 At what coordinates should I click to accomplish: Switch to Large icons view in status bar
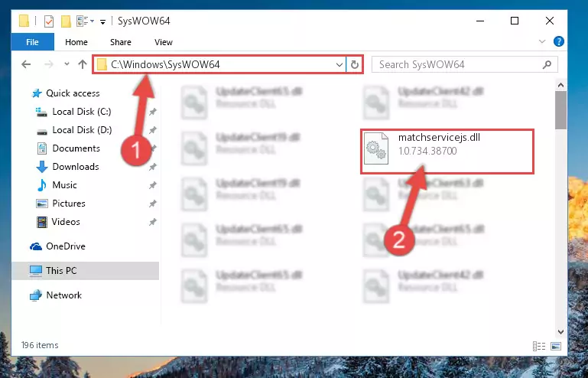coord(556,346)
